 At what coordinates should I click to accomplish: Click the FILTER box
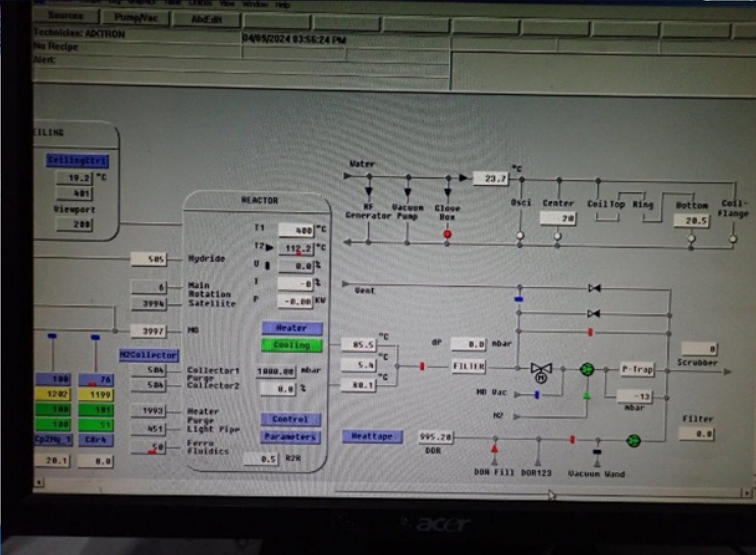coord(468,366)
